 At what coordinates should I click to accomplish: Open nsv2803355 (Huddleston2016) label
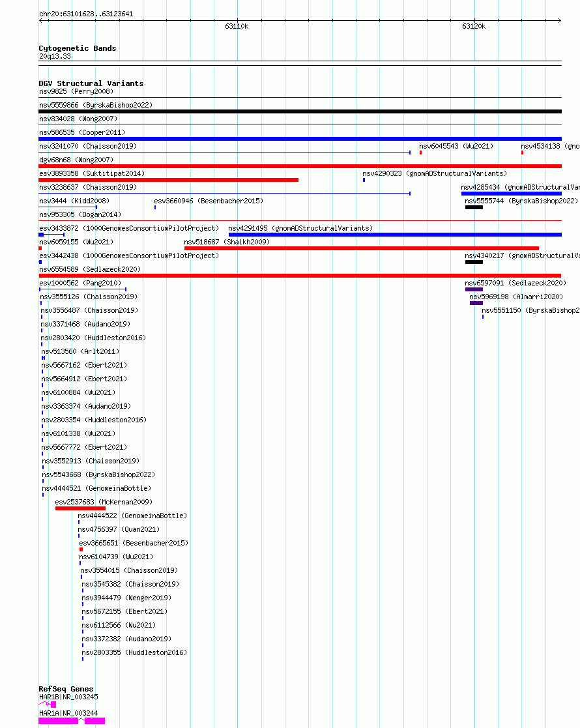click(x=134, y=653)
